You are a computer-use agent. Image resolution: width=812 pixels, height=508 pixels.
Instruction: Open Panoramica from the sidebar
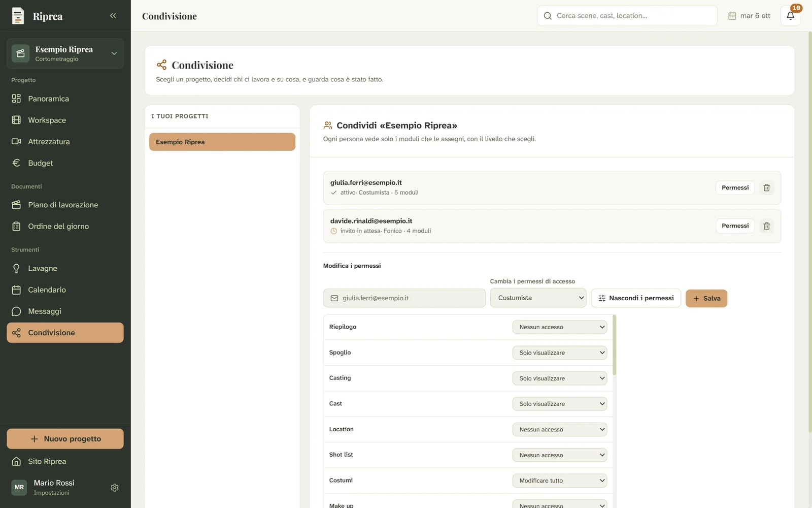[65, 99]
